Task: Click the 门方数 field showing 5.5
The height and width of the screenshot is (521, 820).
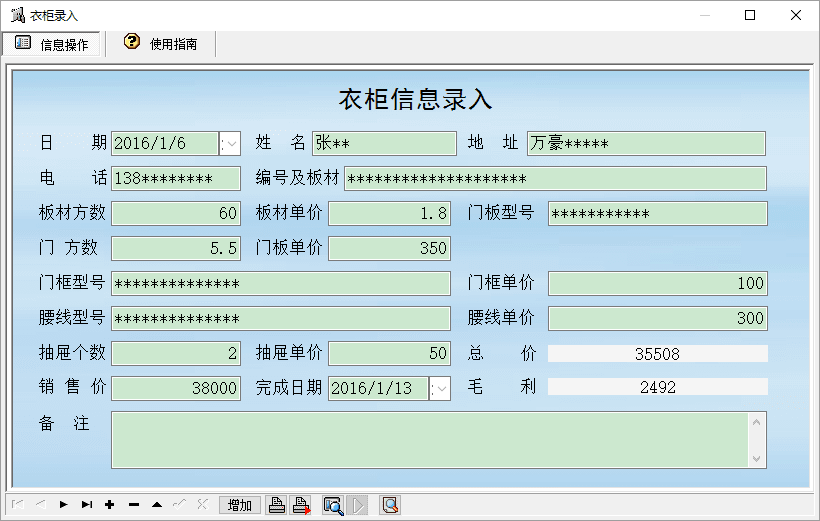Action: click(176, 248)
